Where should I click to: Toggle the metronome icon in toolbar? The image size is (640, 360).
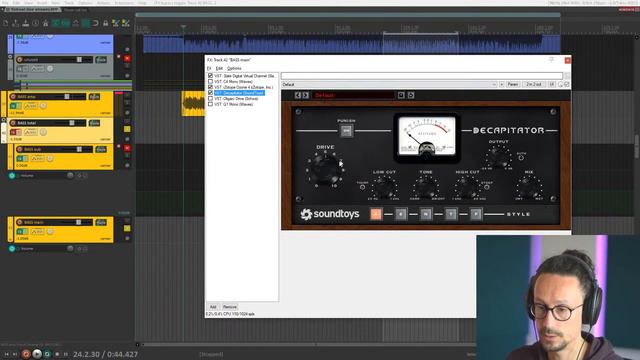point(76,23)
